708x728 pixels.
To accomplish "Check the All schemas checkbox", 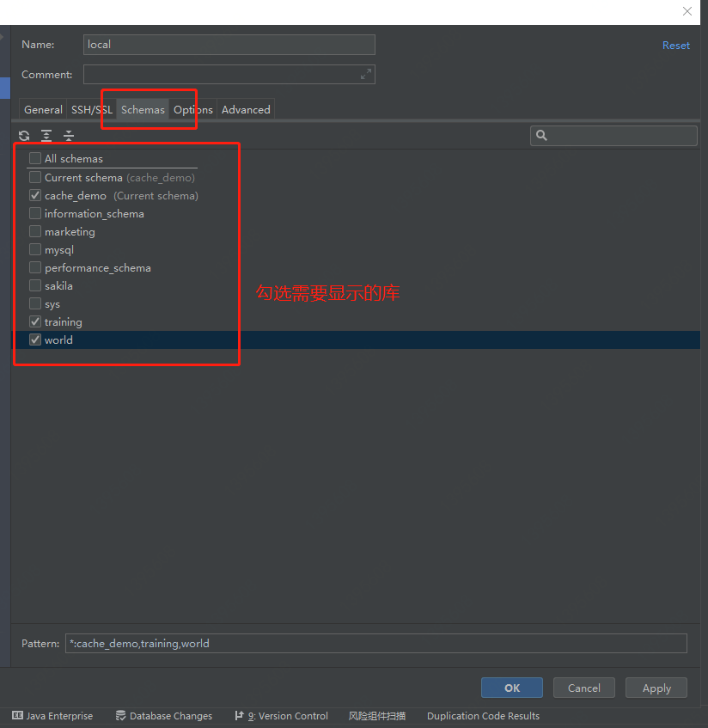I will [34, 159].
